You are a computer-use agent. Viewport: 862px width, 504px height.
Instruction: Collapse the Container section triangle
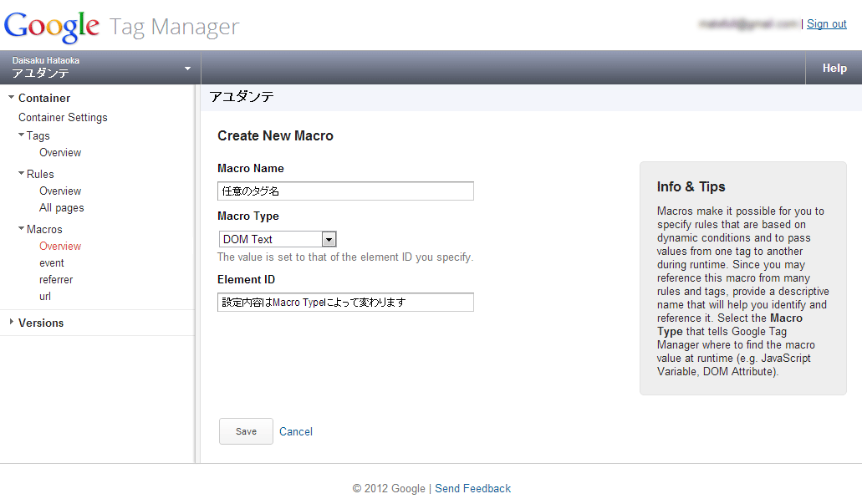pos(11,98)
